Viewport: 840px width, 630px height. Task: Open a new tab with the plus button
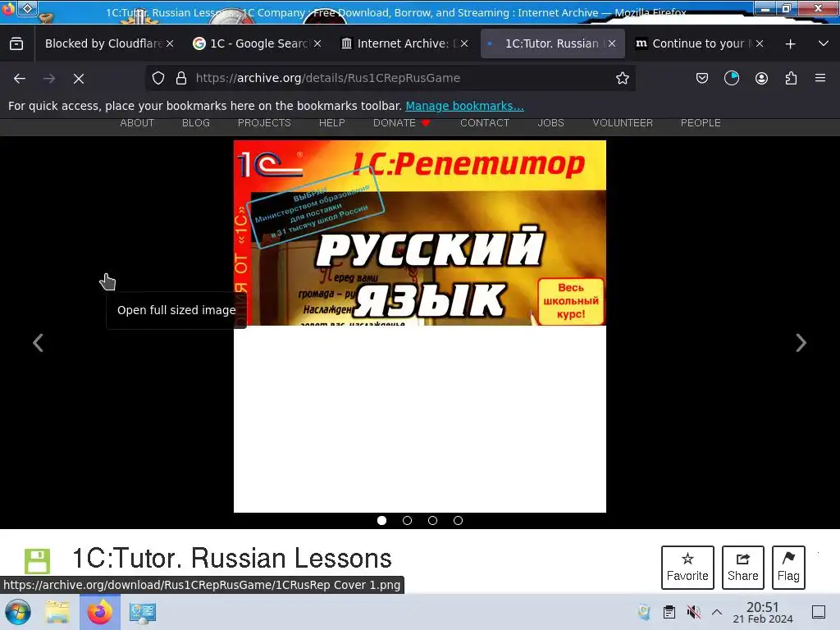coord(790,44)
